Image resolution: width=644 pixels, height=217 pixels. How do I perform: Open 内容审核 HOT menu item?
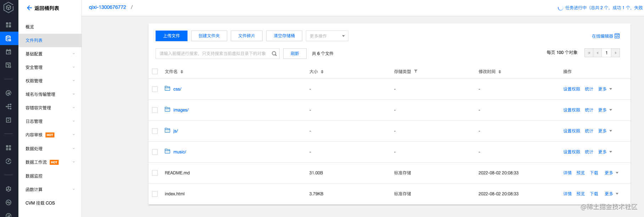point(50,135)
